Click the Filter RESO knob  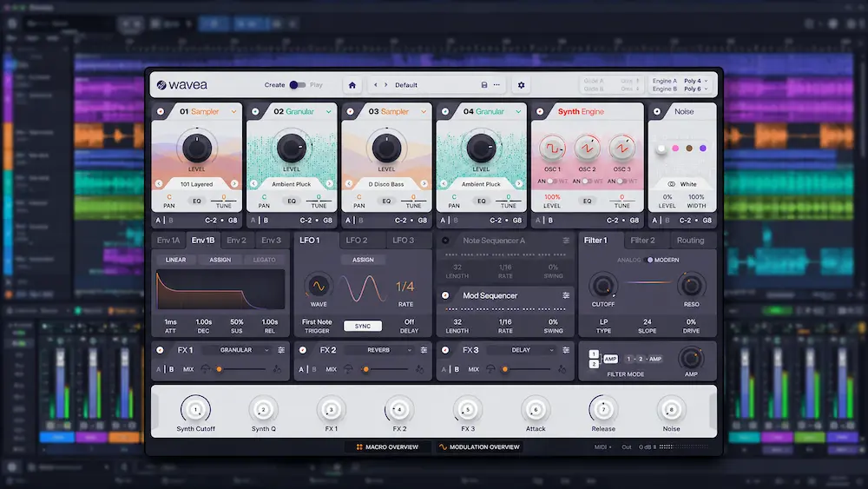point(691,287)
